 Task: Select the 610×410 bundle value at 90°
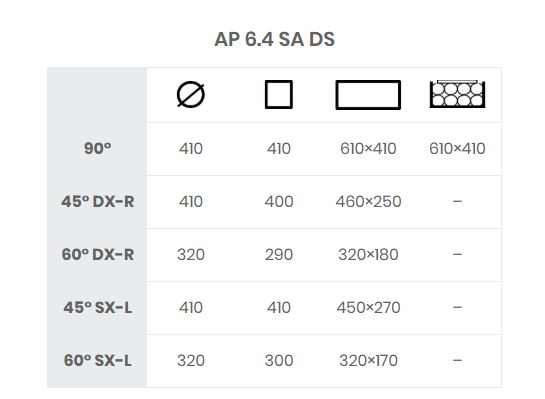(x=457, y=149)
